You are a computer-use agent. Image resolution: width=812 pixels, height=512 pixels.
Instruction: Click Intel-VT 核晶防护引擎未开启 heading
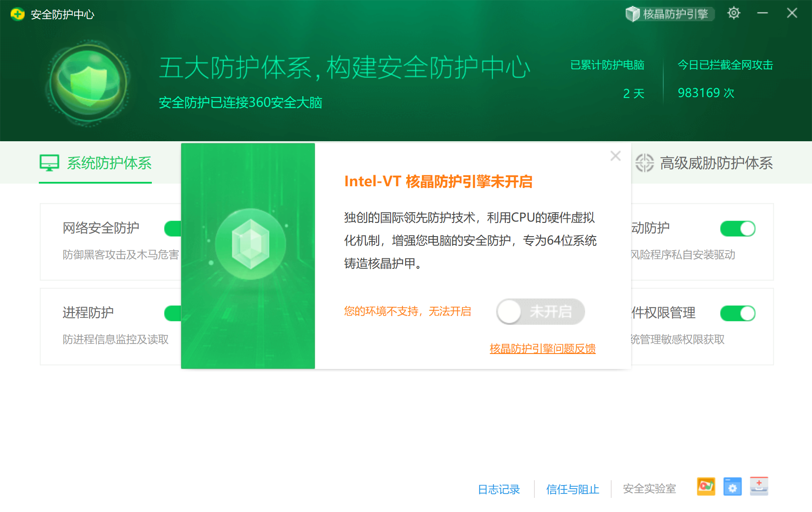point(438,181)
